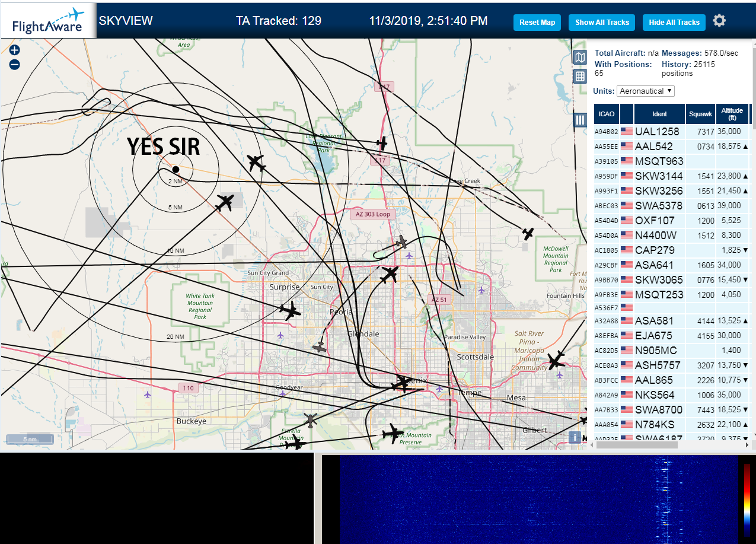Select aircraft icon over Phoenix label
Image resolution: width=756 pixels, height=544 pixels.
401,384
